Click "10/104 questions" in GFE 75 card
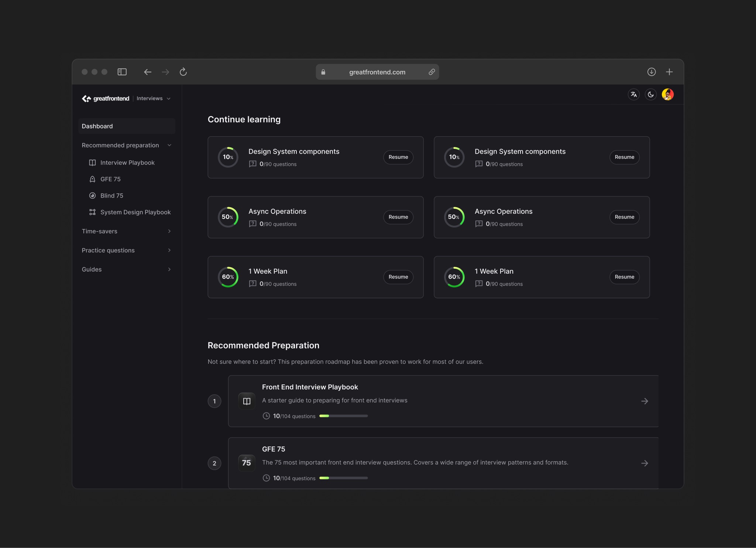Screen dimensions: 756x548 click(x=294, y=478)
